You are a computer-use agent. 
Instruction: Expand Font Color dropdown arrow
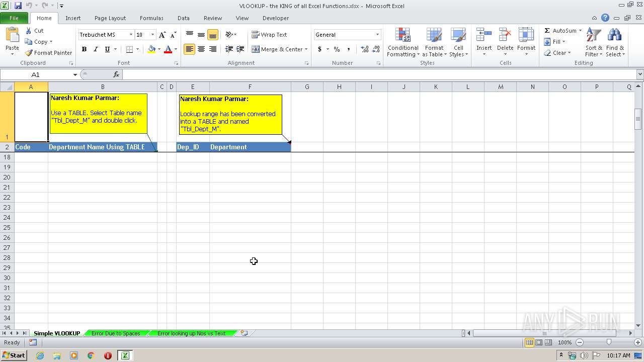[176, 49]
